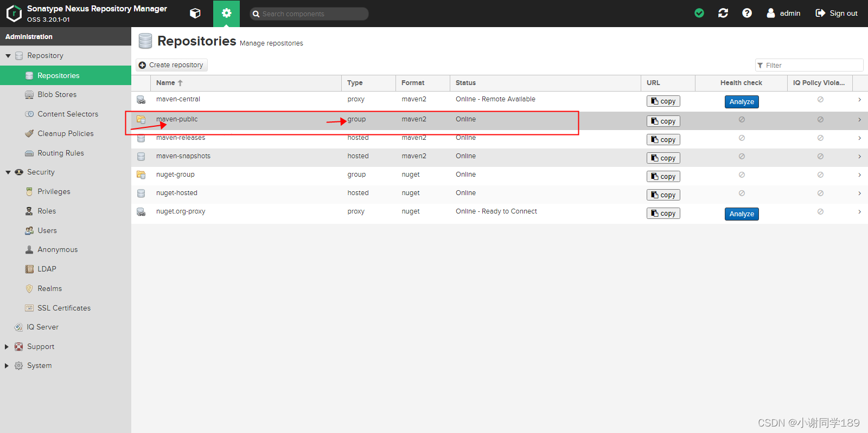868x433 pixels.
Task: Open the Browse cube icon
Action: 195,14
